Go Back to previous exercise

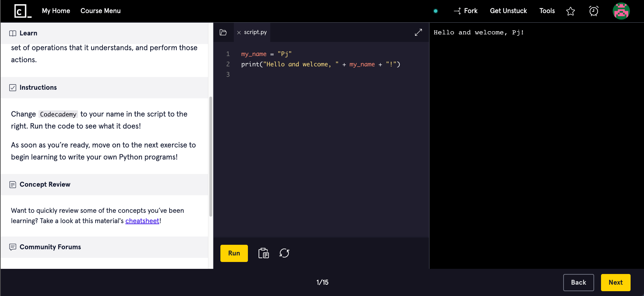(x=579, y=283)
